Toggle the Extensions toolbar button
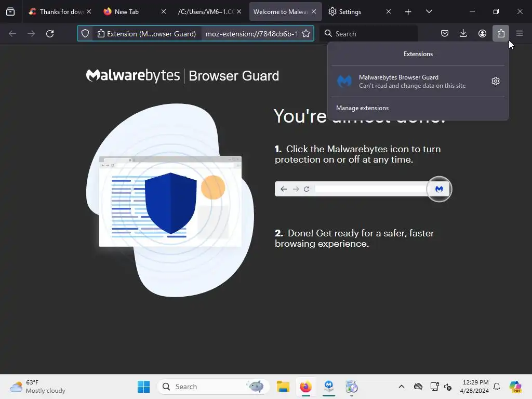Screen dimensions: 532x399 (x=501, y=33)
